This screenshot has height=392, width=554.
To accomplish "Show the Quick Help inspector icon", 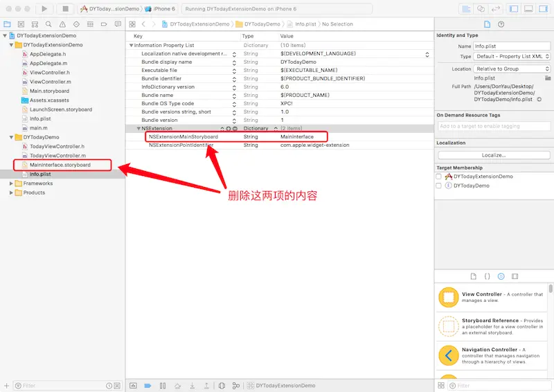I will pos(501,24).
